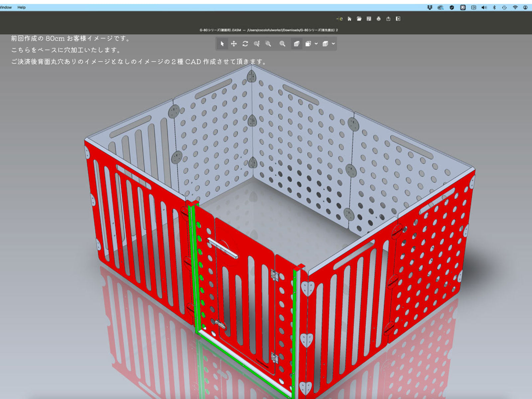
Task: Print the model with the printer icon
Action: pos(378,19)
